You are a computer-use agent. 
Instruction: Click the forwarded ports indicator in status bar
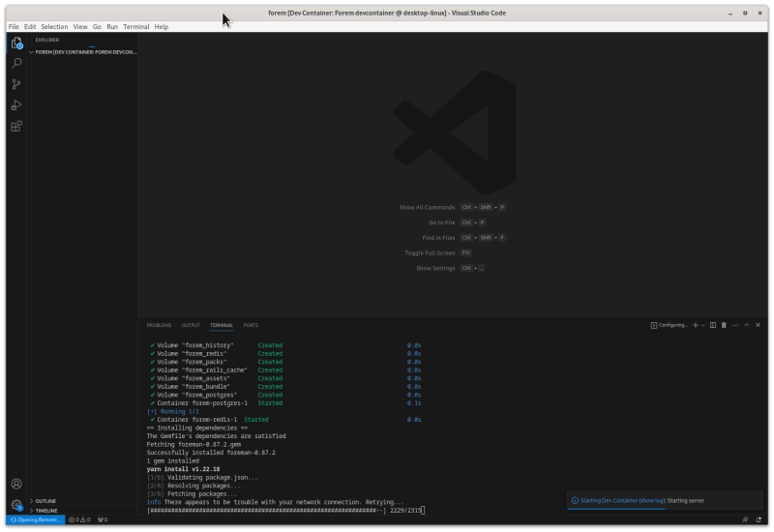(103, 519)
